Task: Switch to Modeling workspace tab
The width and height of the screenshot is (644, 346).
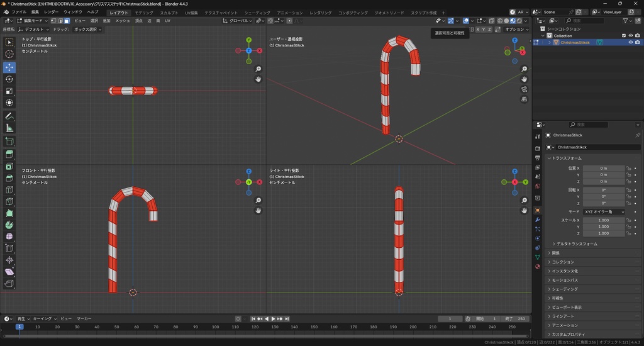Action: [144, 13]
